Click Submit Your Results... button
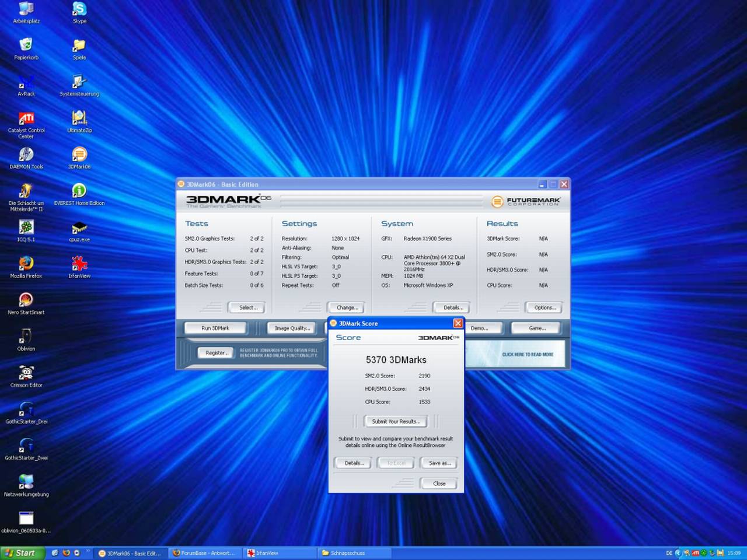This screenshot has height=560, width=747. (396, 421)
